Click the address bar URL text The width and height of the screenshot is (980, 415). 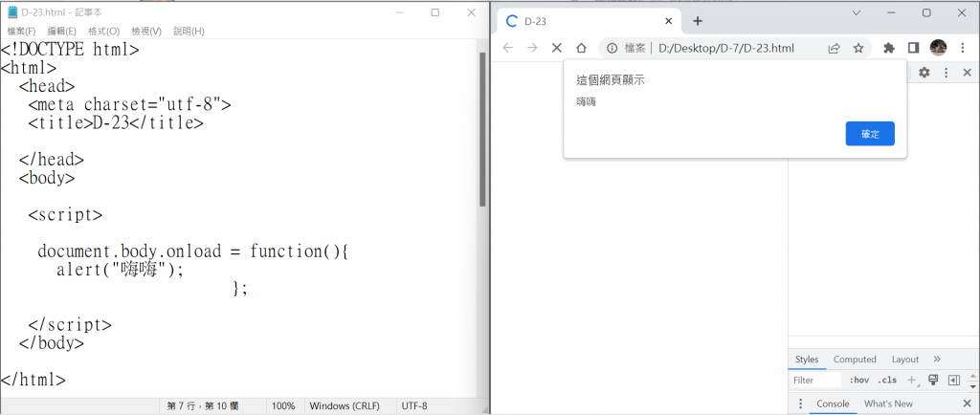[x=725, y=48]
